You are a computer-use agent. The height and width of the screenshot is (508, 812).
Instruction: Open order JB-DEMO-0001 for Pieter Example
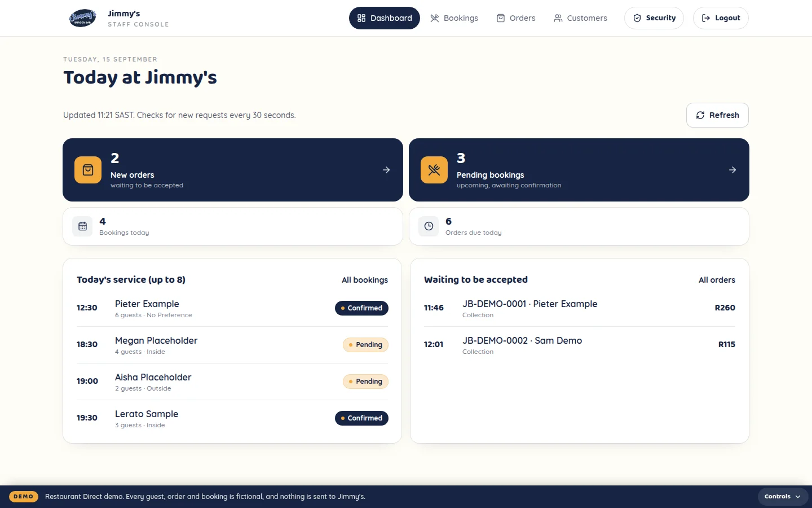(580, 308)
